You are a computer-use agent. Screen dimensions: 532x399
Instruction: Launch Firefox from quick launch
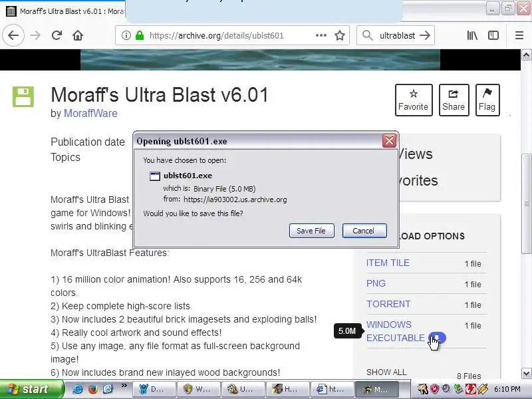pos(92,389)
